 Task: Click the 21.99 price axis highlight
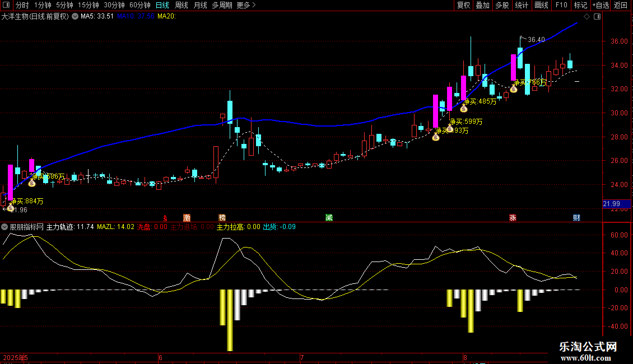click(617, 204)
